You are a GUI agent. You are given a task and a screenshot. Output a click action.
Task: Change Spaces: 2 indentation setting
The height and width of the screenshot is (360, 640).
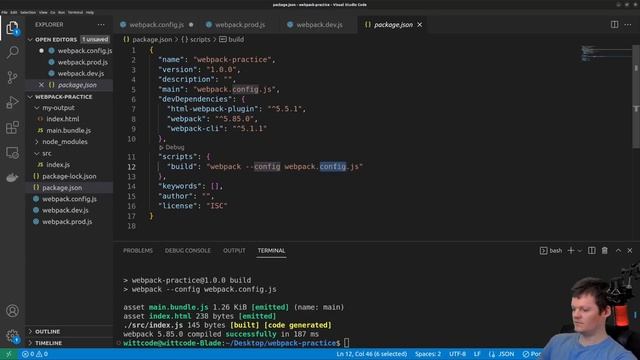tap(428, 354)
